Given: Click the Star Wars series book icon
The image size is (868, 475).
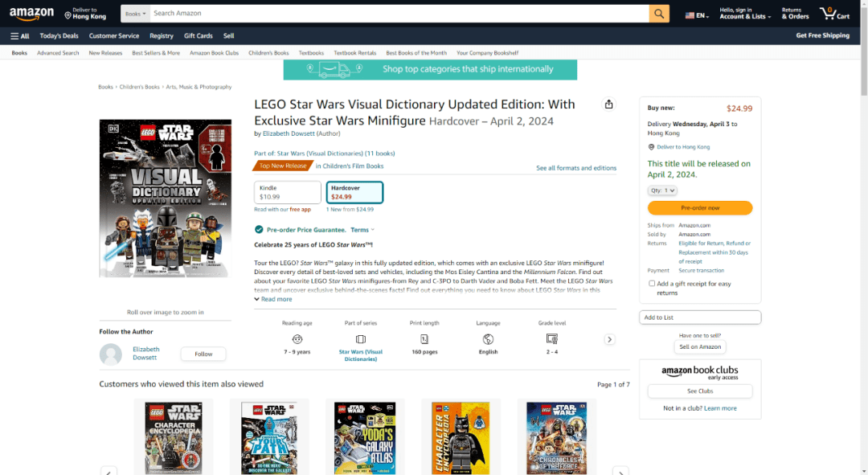Looking at the screenshot, I should 361,339.
